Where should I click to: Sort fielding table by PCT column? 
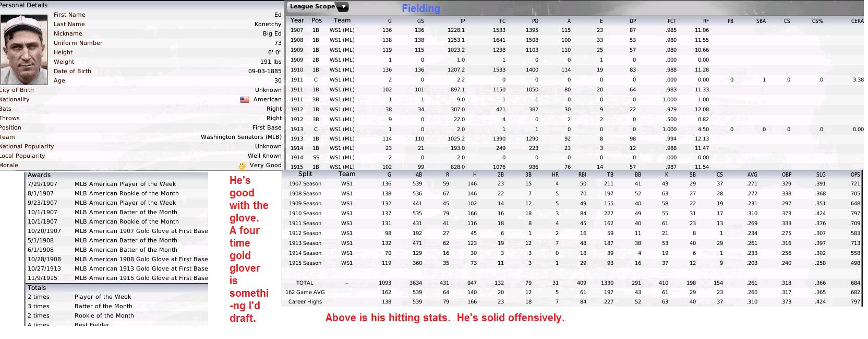pos(672,21)
